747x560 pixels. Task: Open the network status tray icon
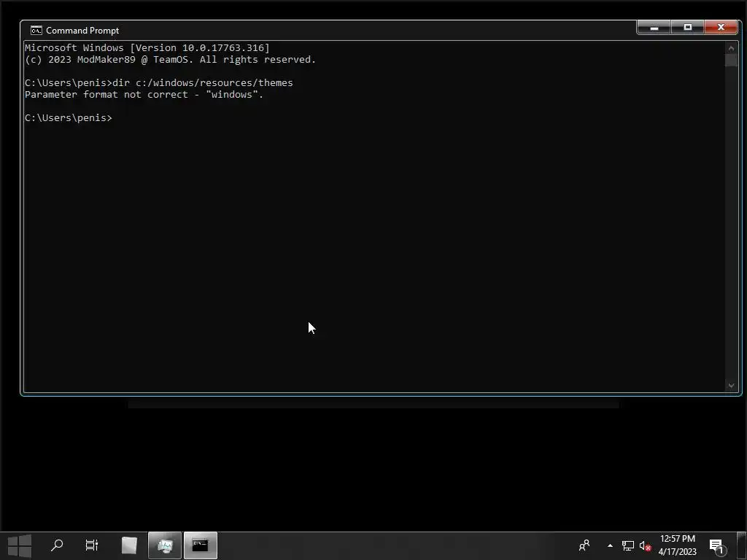(628, 545)
